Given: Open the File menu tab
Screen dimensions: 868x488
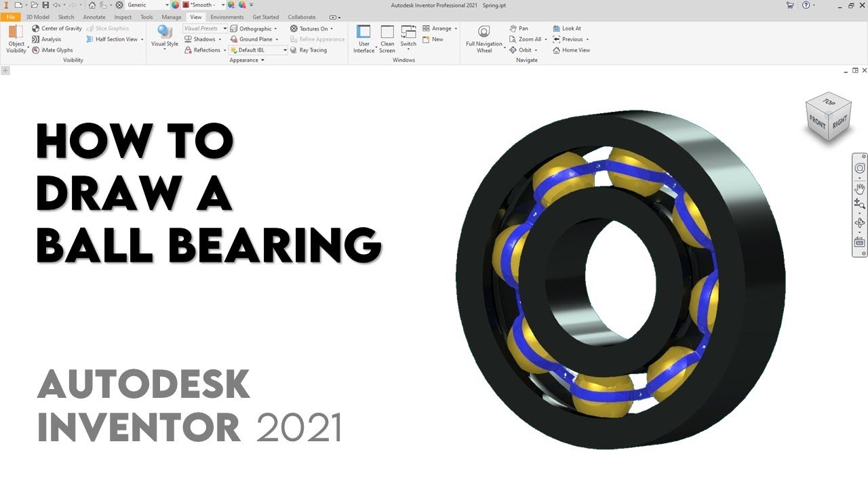Looking at the screenshot, I should [x=10, y=17].
